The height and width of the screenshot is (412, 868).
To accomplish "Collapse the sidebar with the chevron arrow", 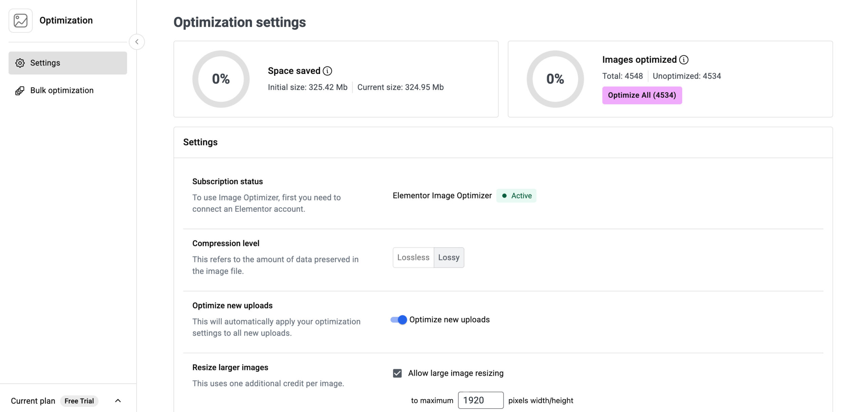I will click(x=137, y=42).
